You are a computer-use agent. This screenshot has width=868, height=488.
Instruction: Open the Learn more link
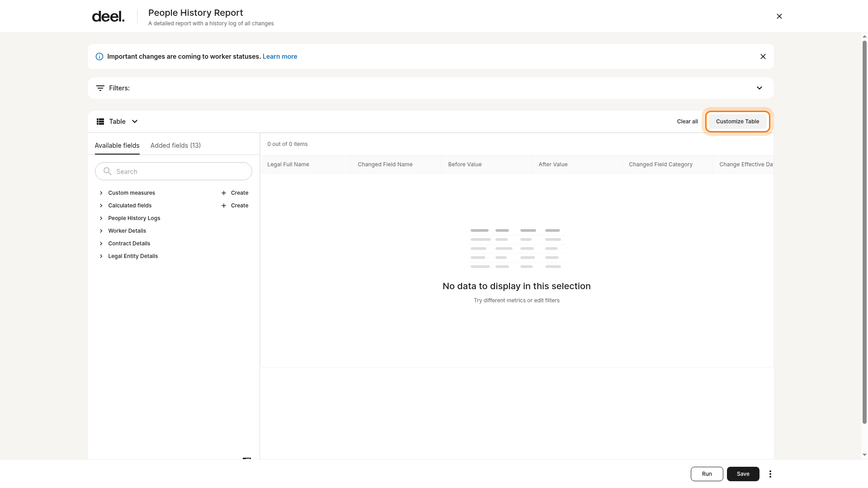pos(280,56)
